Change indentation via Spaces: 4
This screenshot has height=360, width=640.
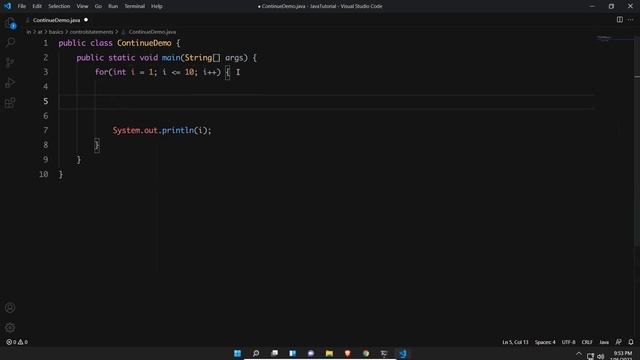545,342
